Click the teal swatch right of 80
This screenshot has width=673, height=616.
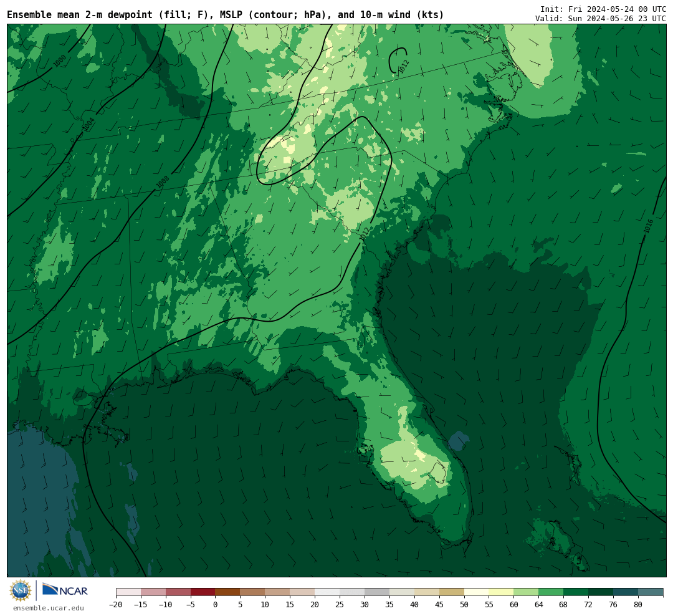651,592
